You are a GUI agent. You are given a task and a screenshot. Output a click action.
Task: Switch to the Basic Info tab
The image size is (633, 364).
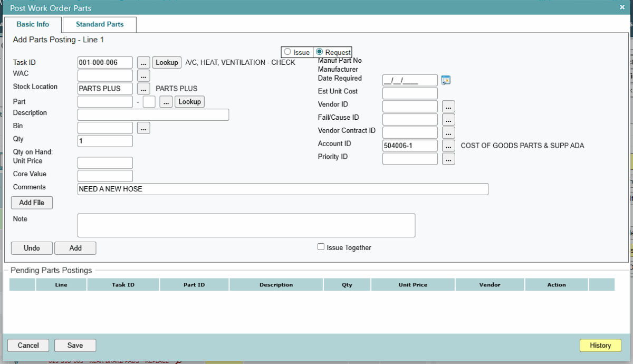point(33,24)
